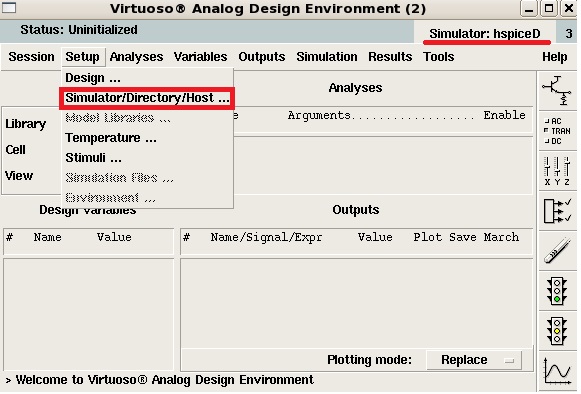Image resolution: width=581 pixels, height=394 pixels.
Task: Click the Plot column header in Outputs
Action: [428, 237]
